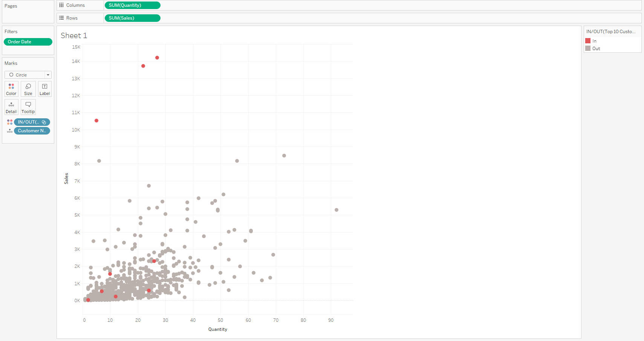
Task: Open the Color marks card
Action: (x=11, y=89)
